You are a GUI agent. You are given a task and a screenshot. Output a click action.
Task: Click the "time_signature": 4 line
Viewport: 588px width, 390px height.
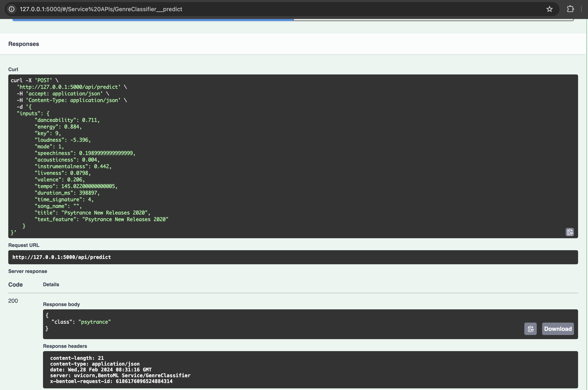(64, 200)
